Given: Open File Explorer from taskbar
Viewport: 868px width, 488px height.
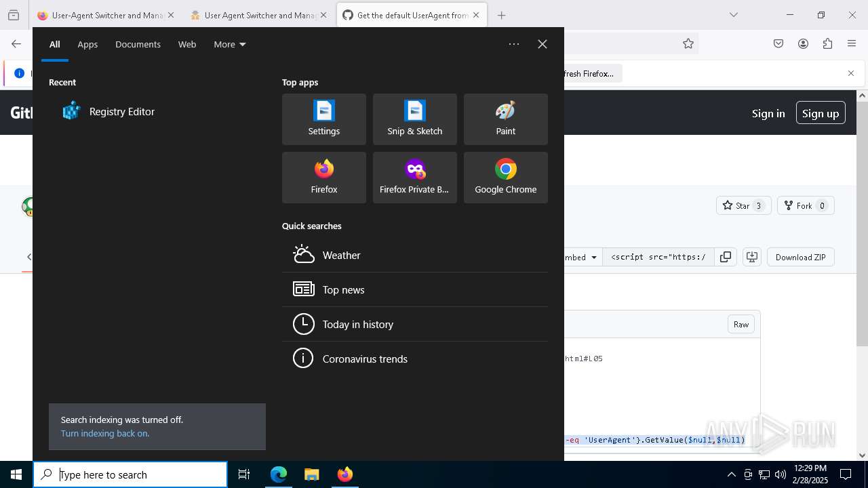Looking at the screenshot, I should pyautogui.click(x=311, y=474).
